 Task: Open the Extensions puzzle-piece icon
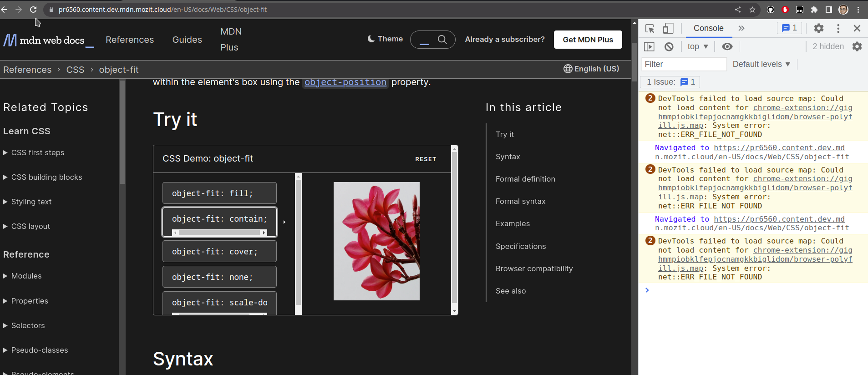814,9
